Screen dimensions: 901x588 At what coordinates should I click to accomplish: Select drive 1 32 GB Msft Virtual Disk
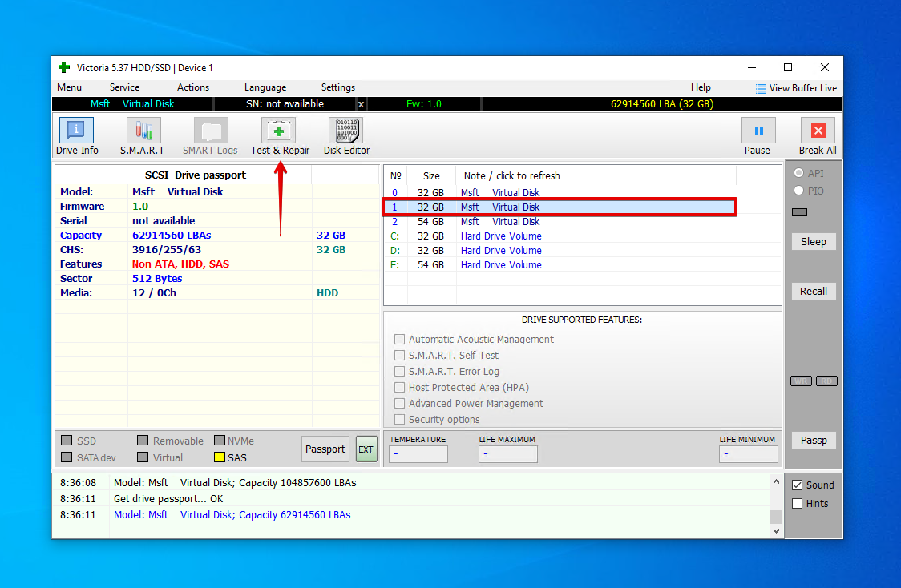[560, 207]
